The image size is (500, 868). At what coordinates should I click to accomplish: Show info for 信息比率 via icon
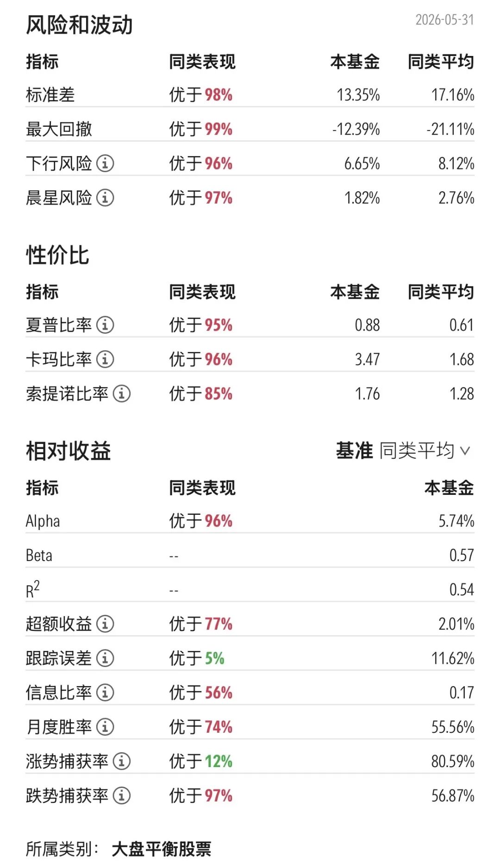105,693
